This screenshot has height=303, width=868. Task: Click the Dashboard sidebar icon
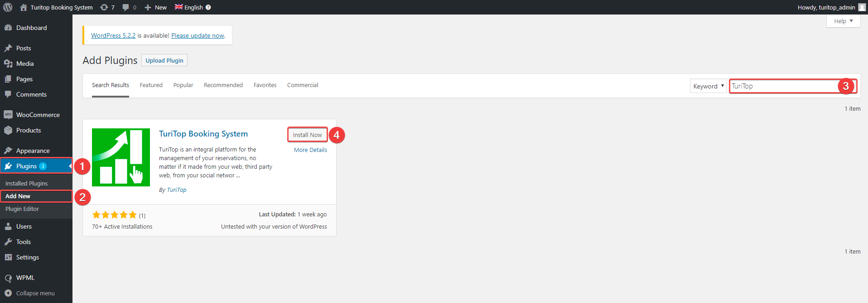(x=8, y=28)
